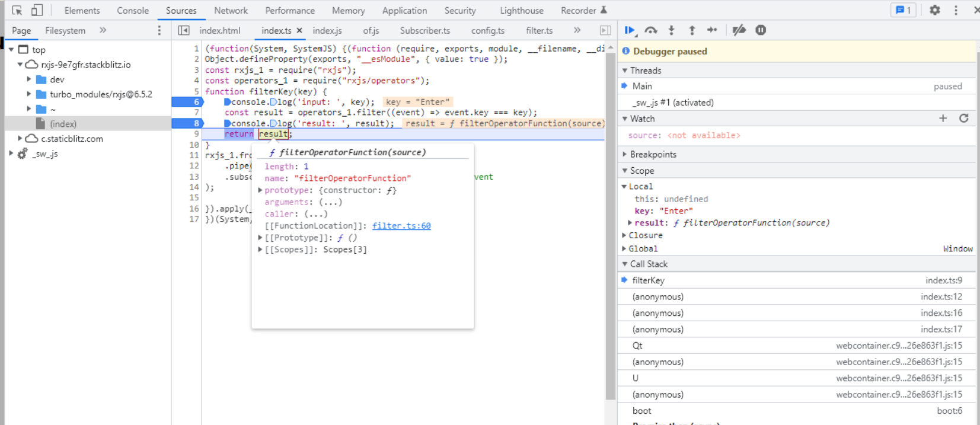The width and height of the screenshot is (980, 425).
Task: Step over next function call
Action: pyautogui.click(x=651, y=30)
